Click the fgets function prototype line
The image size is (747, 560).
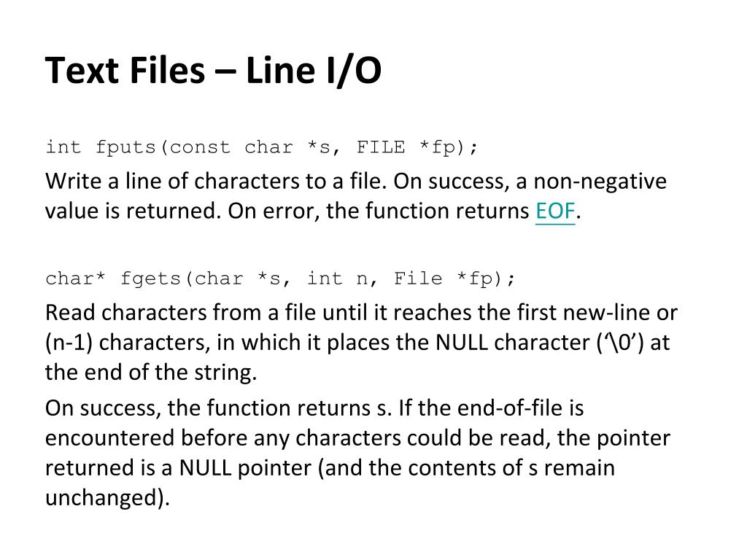280,279
